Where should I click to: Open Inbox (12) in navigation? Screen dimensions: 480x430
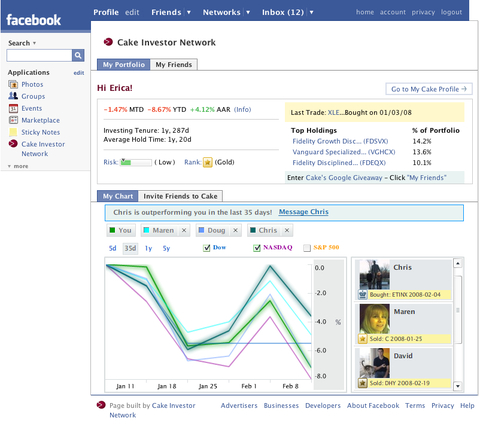(283, 12)
